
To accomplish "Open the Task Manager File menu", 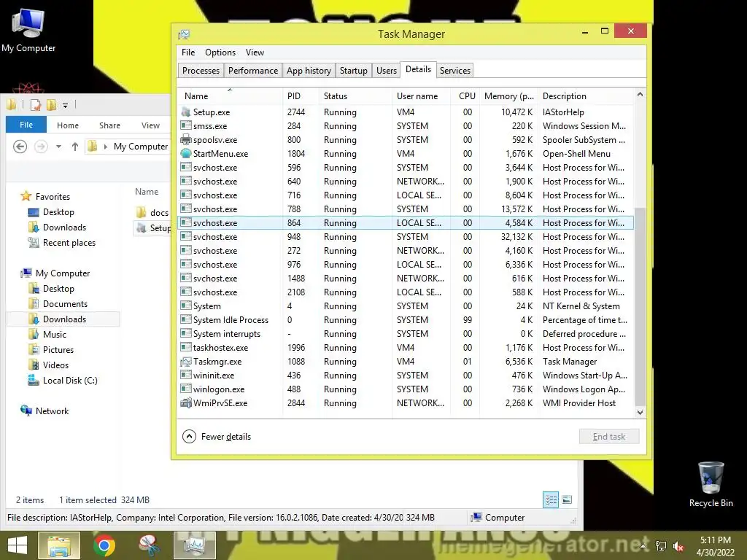I will tap(188, 52).
